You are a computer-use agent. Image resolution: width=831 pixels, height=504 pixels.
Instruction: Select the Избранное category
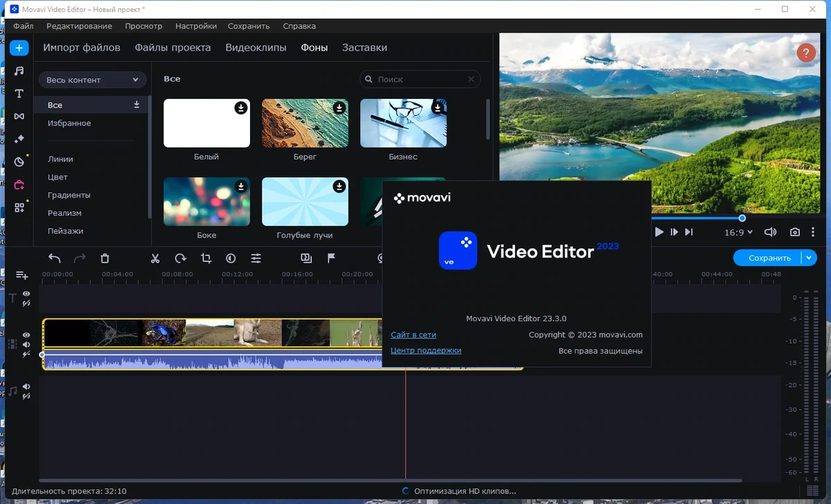[69, 123]
